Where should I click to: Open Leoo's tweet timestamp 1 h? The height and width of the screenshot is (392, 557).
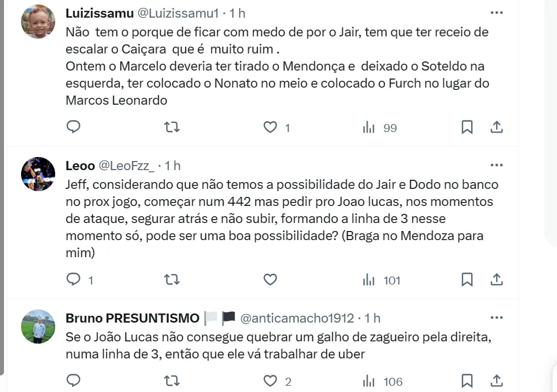pos(172,166)
